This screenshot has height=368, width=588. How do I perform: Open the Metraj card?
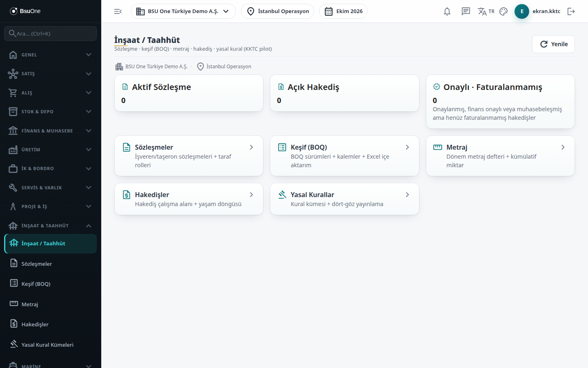[500, 156]
